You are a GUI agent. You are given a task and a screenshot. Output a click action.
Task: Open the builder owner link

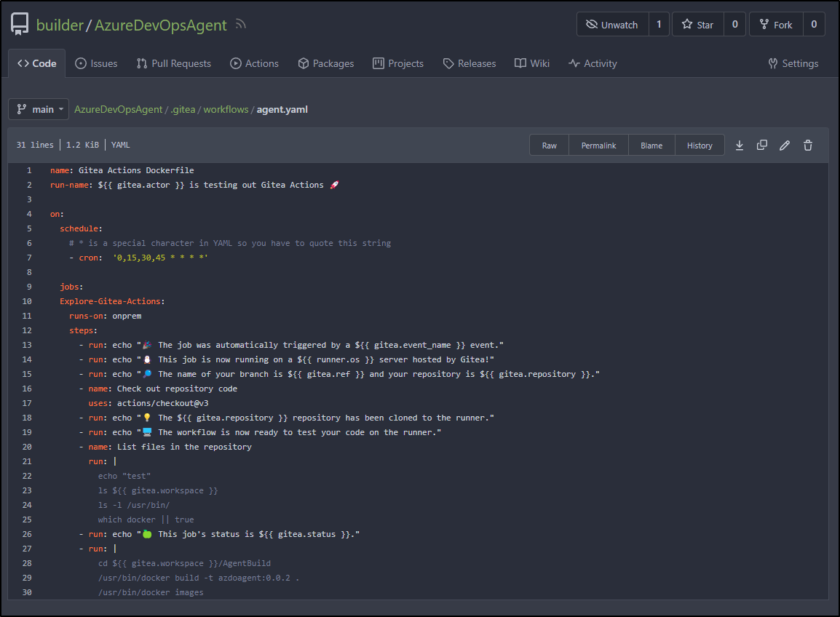pyautogui.click(x=60, y=25)
